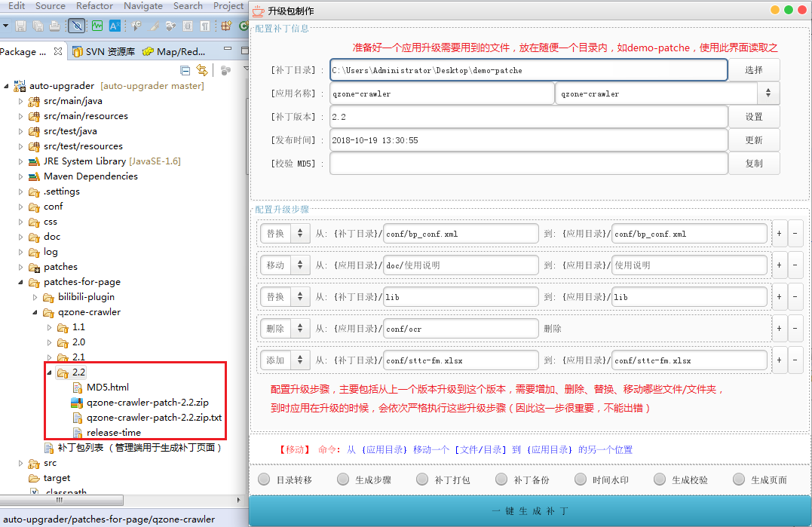Click the Print icon in Eclipse toolbar
The width and height of the screenshot is (812, 527).
click(54, 26)
